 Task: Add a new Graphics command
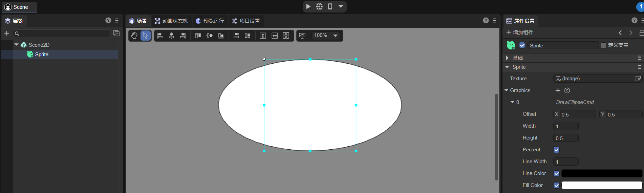[558, 90]
